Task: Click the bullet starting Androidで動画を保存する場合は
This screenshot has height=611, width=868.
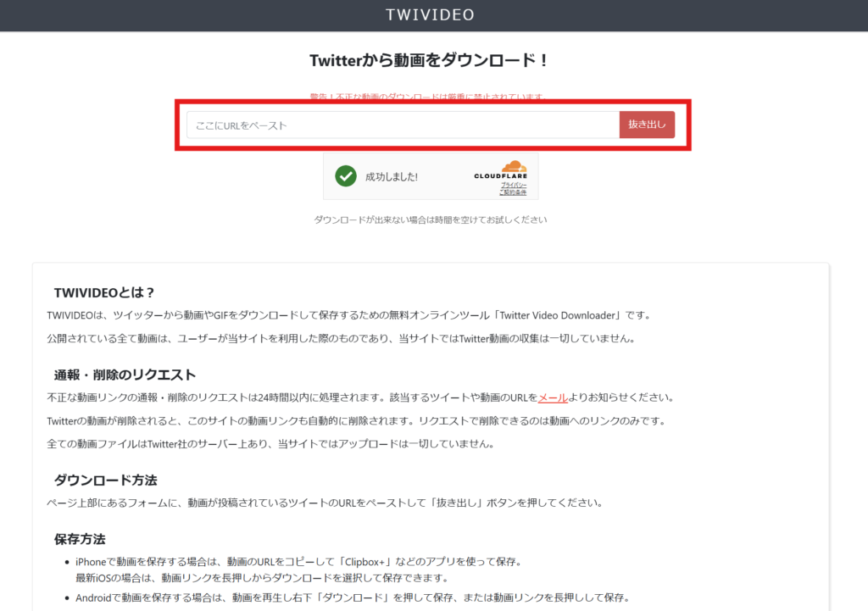Action: coord(353,597)
